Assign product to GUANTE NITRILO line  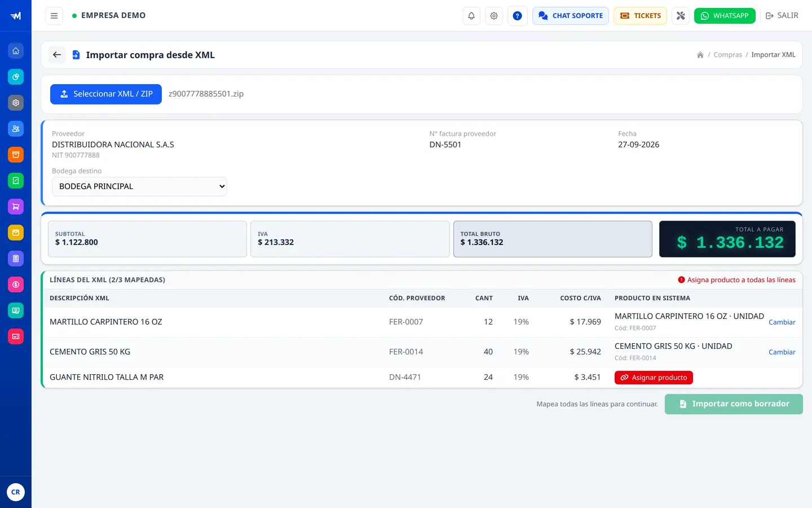click(654, 378)
